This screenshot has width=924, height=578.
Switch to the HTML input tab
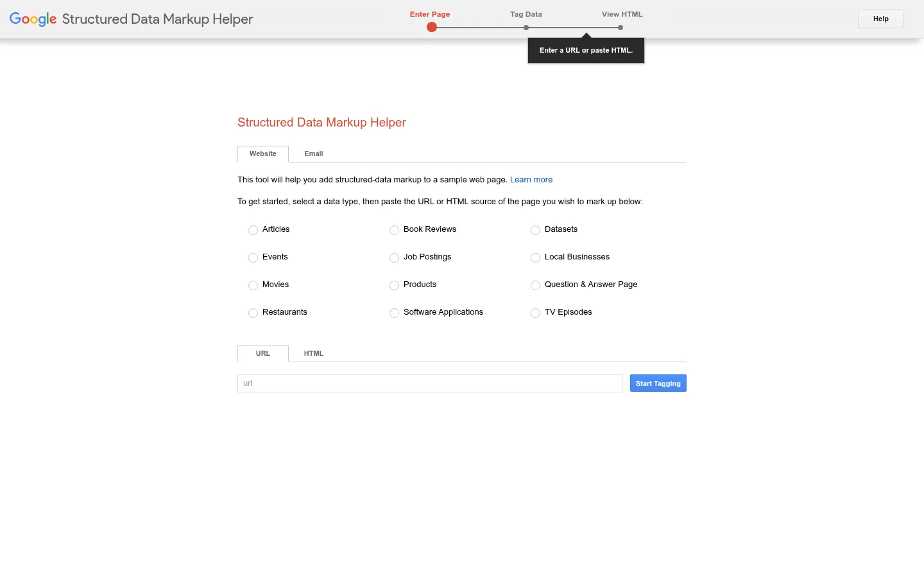point(314,354)
